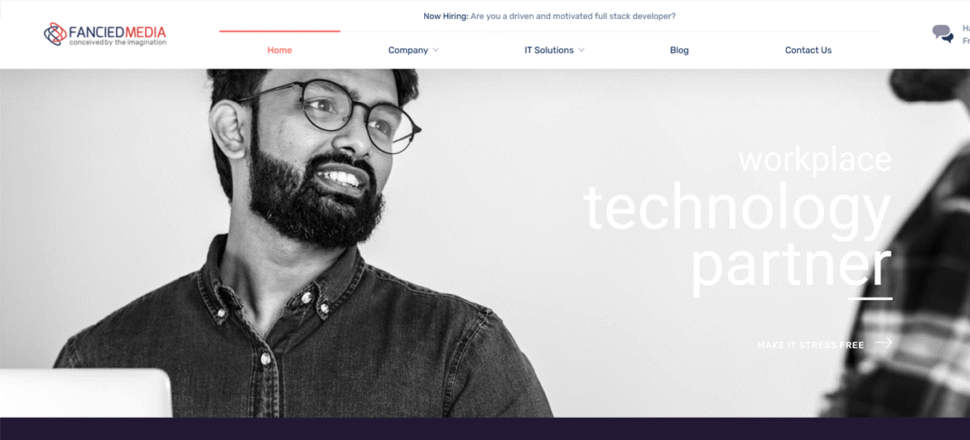Open the Company navigation item
Image resolution: width=970 pixels, height=440 pixels.
(408, 50)
